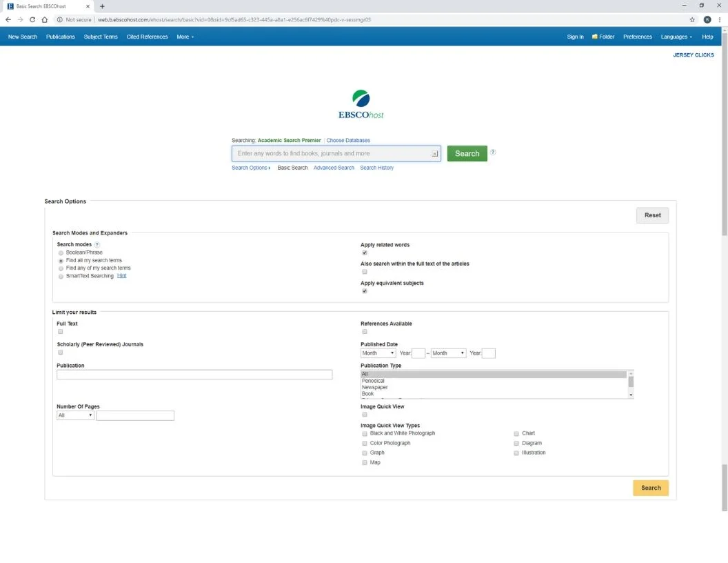This screenshot has width=728, height=563.
Task: Open Advanced Search link
Action: 334,168
